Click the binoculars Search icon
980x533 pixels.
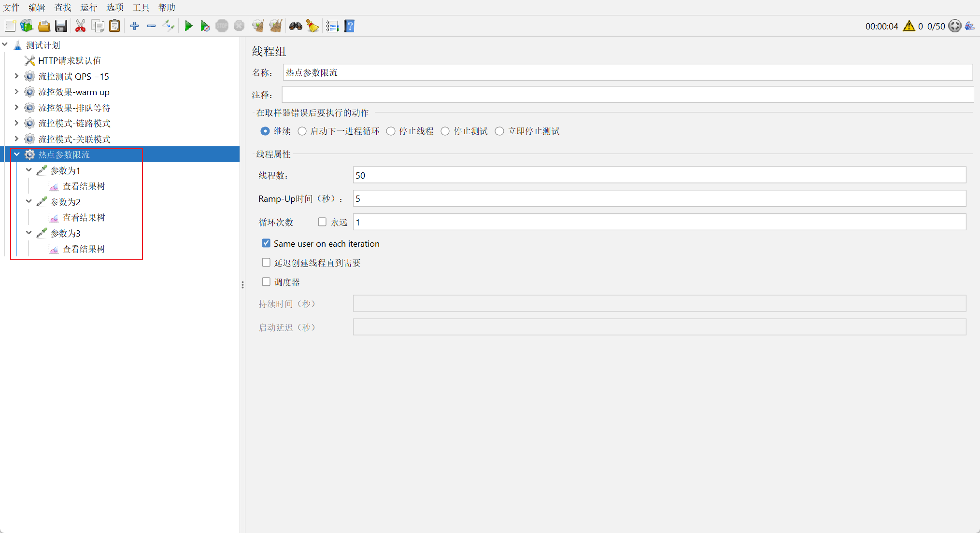(x=296, y=26)
